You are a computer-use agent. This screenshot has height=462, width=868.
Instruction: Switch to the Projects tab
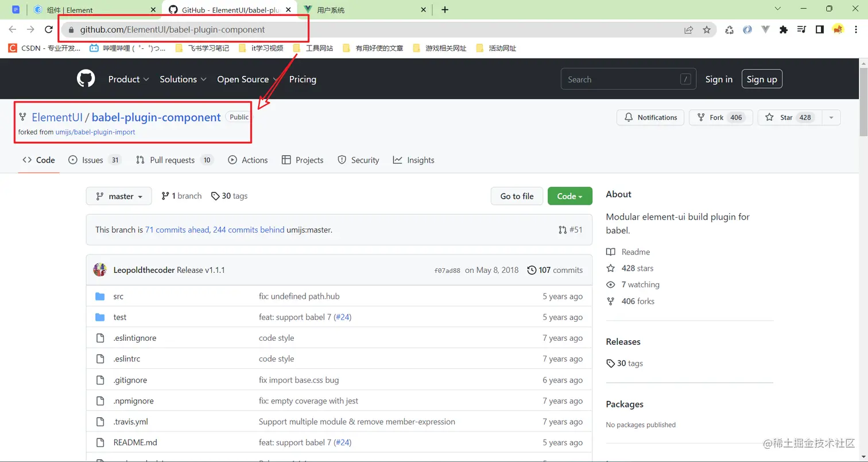coord(303,160)
